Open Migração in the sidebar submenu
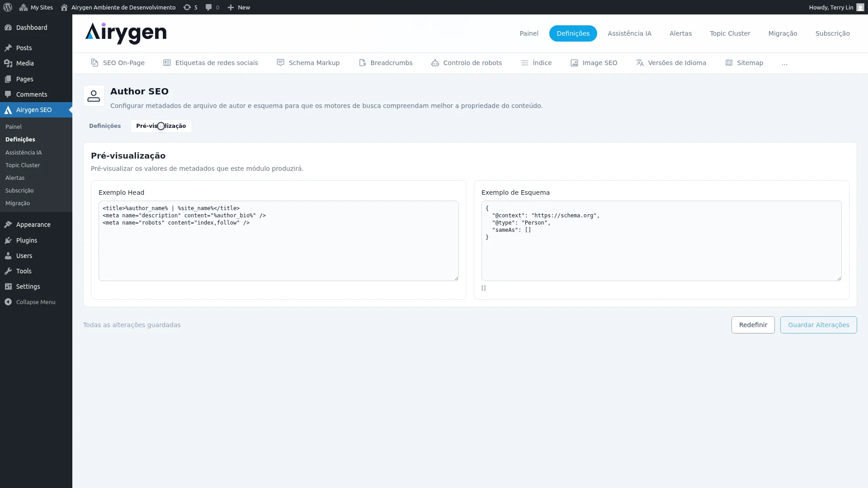 [18, 203]
